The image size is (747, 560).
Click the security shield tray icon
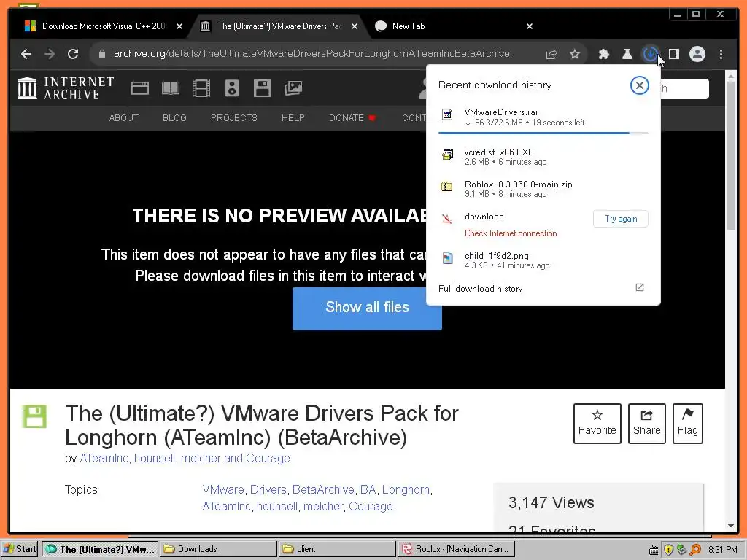coord(668,550)
